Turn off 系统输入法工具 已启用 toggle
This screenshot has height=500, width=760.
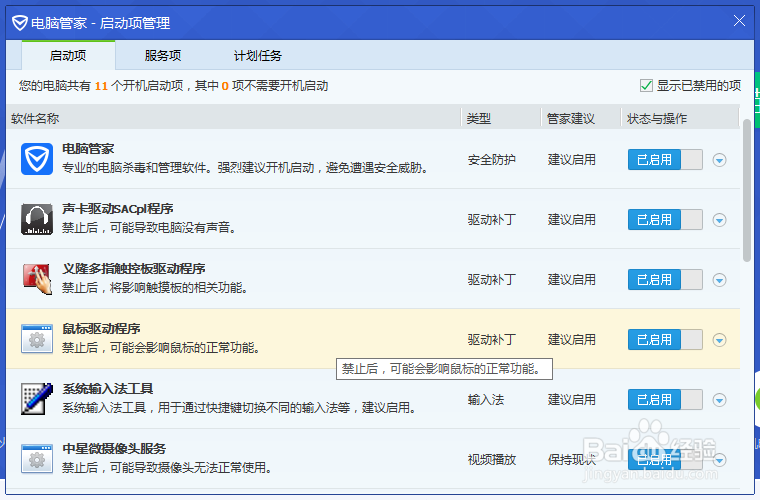pyautogui.click(x=665, y=400)
